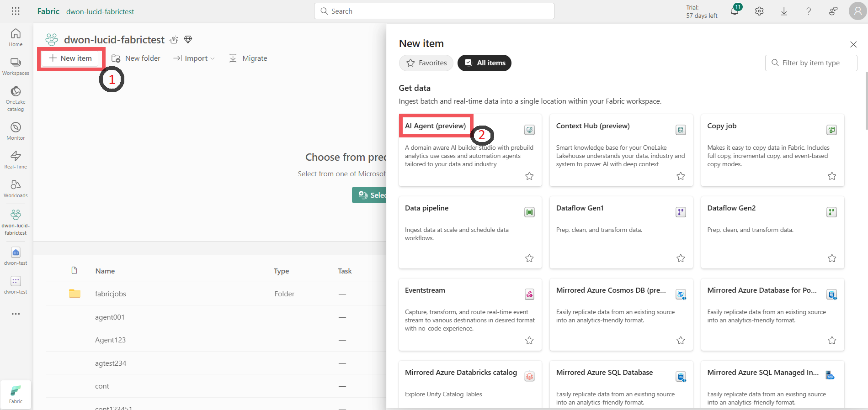
Task: Click the diamond capacity icon
Action: [188, 40]
